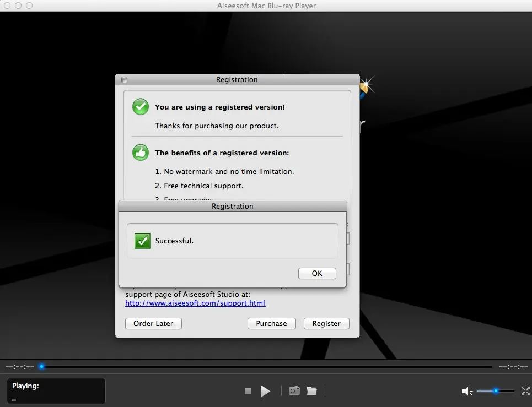Click 'The benefits of a registered version:' heading

(x=222, y=153)
